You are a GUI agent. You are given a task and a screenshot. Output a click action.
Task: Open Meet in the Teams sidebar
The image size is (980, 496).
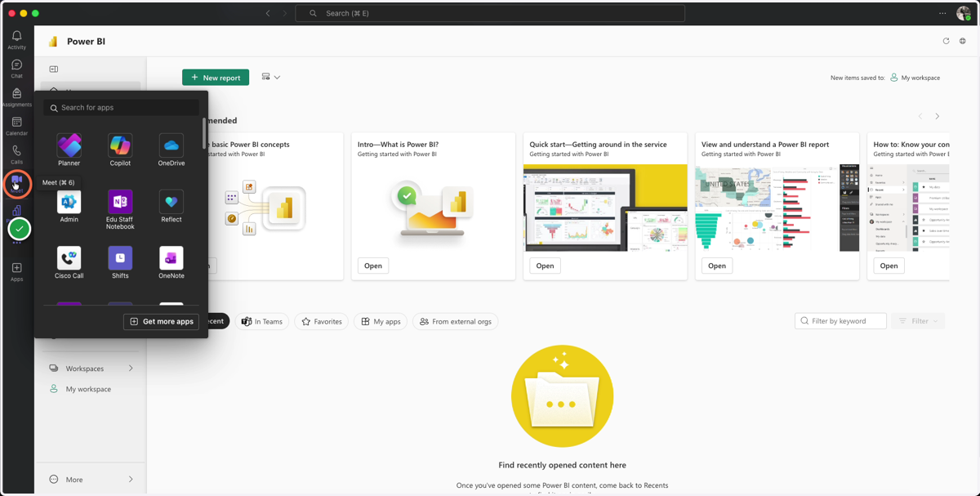pos(16,183)
